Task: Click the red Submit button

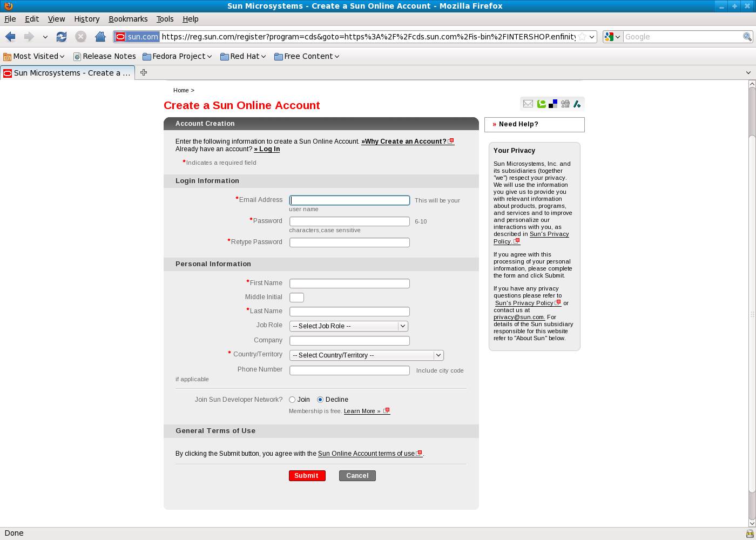Action: click(307, 476)
